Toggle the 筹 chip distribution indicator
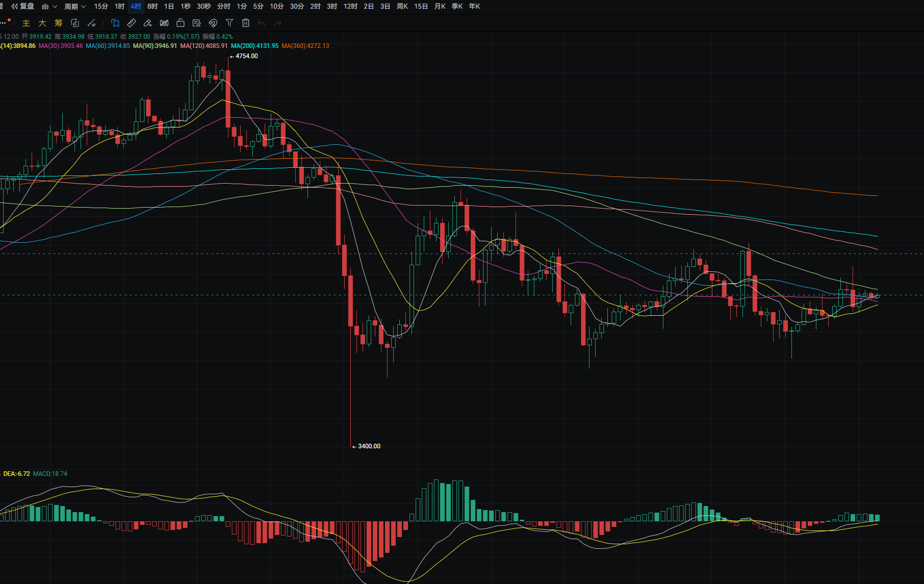Image resolution: width=924 pixels, height=584 pixels. (x=59, y=23)
